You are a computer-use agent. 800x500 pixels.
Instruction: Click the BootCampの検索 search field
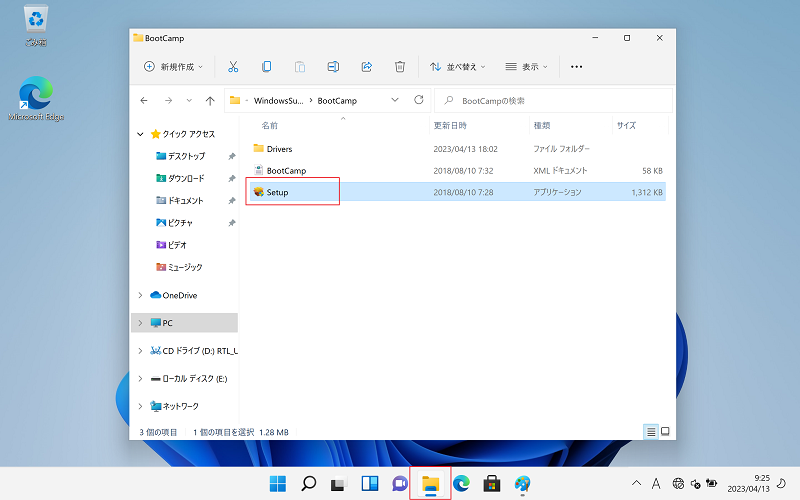pos(553,101)
